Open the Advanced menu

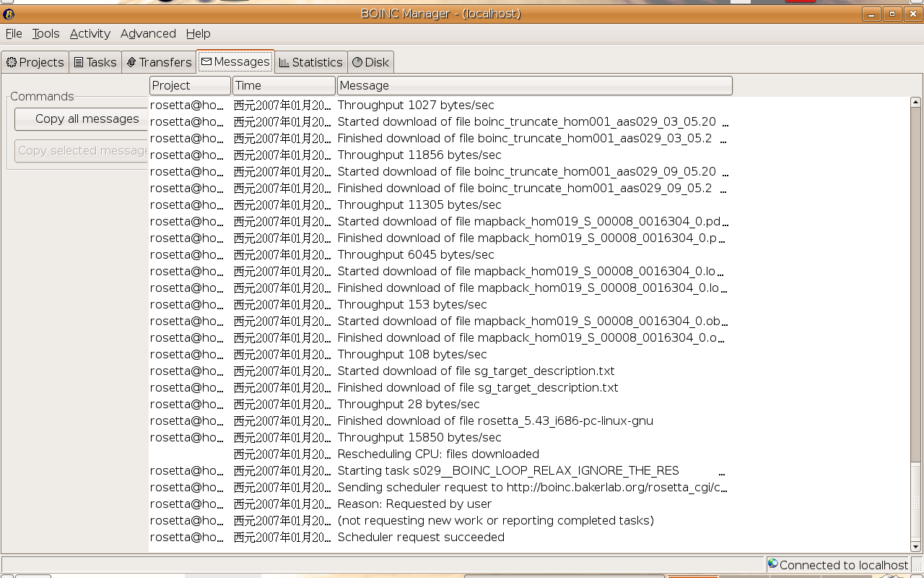(148, 33)
